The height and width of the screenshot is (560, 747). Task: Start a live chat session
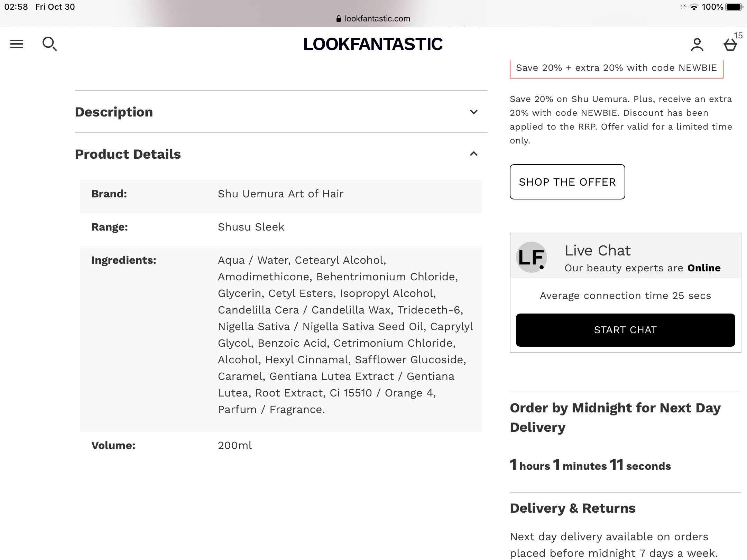point(625,330)
